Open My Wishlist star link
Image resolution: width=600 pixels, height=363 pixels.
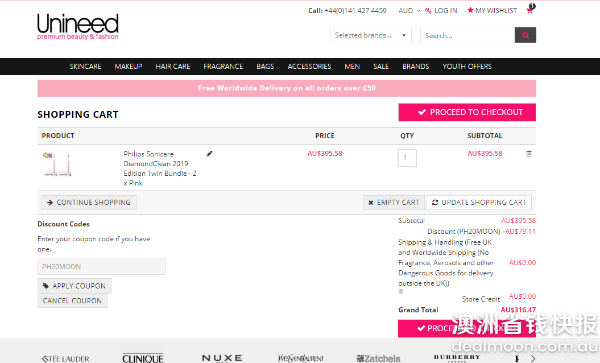point(492,11)
